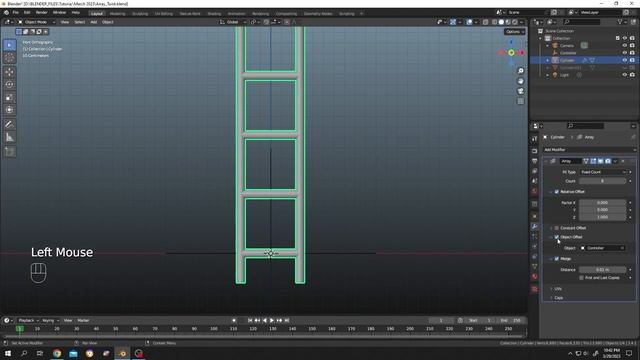Select the Select Box tool

point(9,45)
